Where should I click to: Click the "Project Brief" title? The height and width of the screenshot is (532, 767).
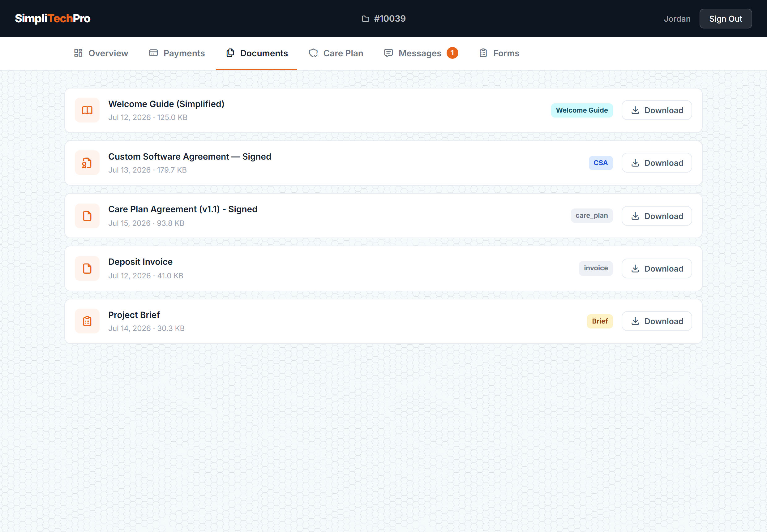tap(134, 315)
